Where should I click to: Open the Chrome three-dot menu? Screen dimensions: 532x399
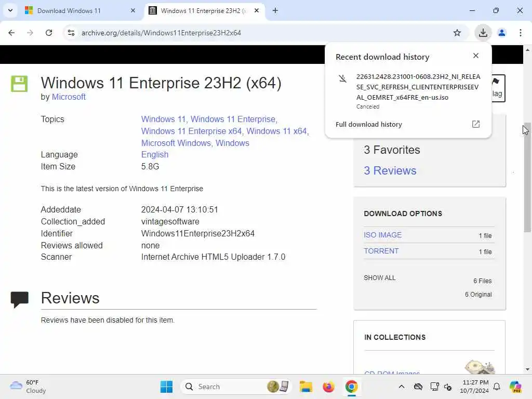point(521,33)
